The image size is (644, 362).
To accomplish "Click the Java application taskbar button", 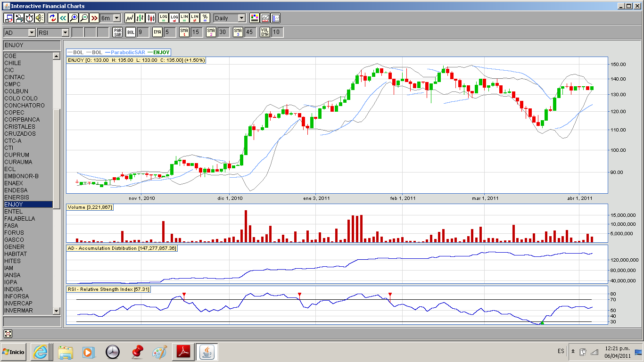I will coord(207,352).
